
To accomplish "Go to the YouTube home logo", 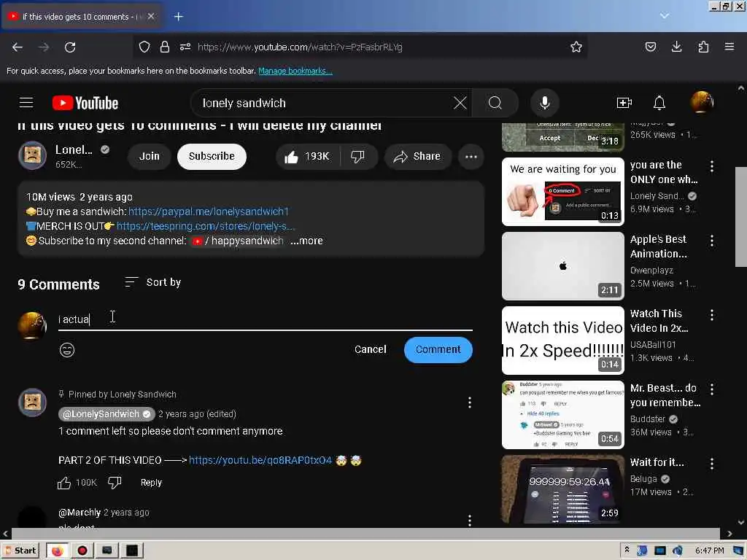I will pyautogui.click(x=85, y=103).
